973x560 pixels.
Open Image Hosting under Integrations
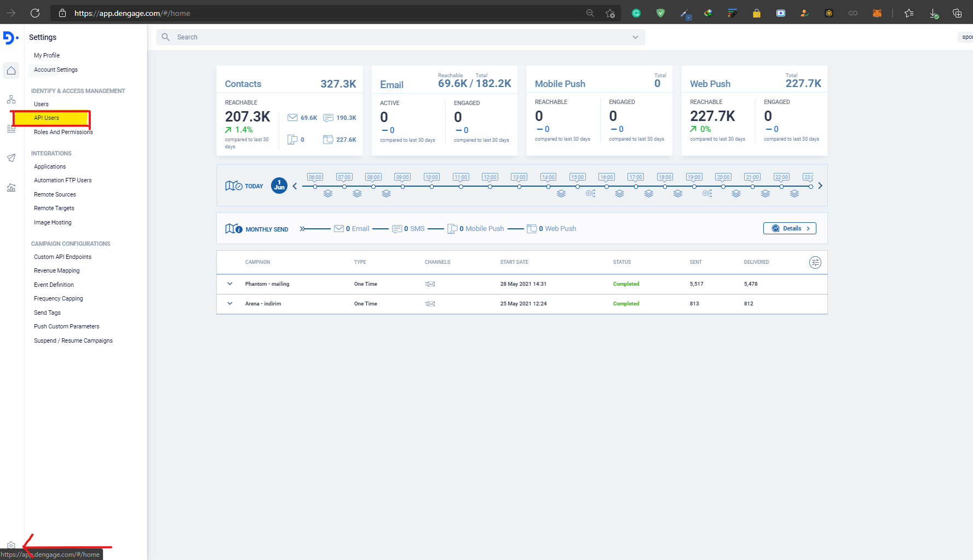[53, 222]
